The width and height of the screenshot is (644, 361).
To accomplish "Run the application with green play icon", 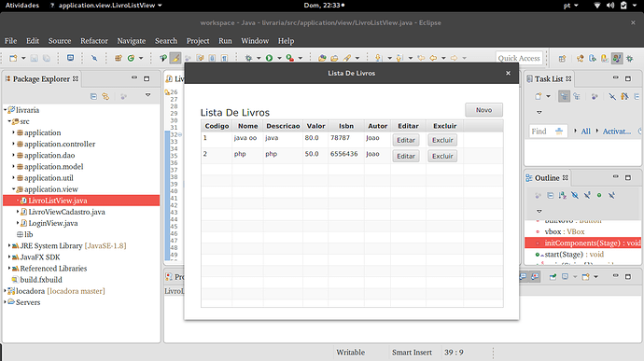I will [269, 59].
